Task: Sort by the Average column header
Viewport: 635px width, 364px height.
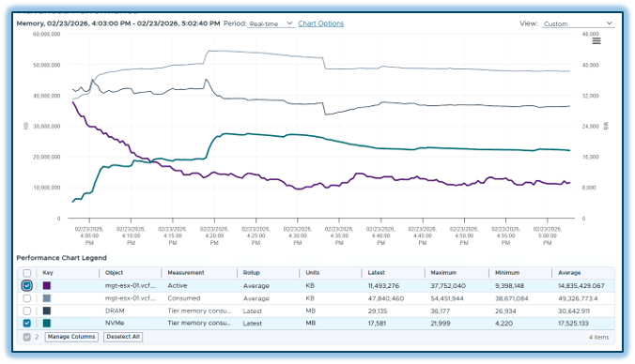Action: 569,273
